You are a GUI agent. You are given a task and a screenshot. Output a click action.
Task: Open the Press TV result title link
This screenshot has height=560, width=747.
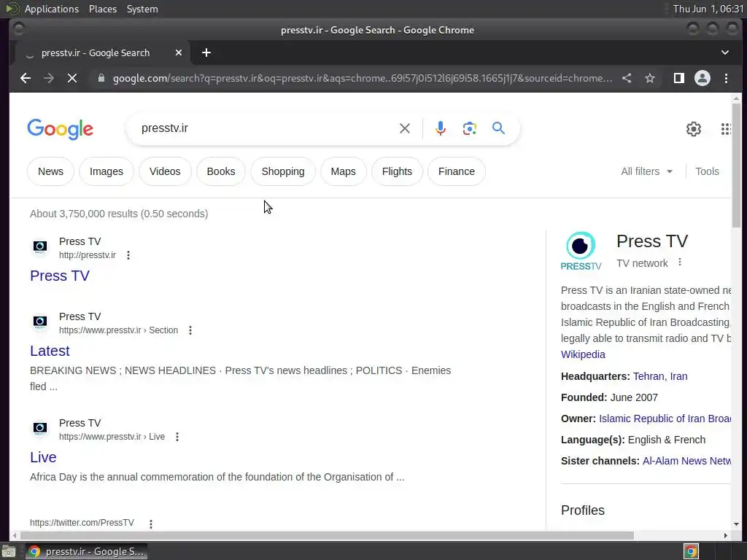tap(60, 276)
